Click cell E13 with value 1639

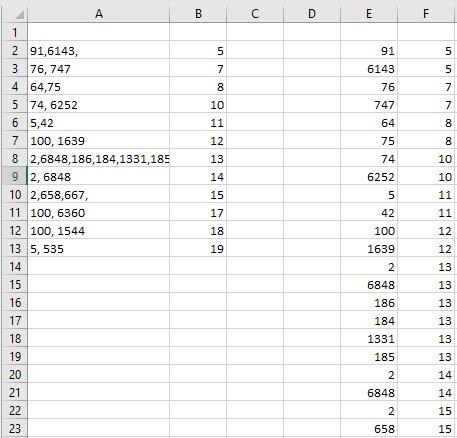click(369, 249)
